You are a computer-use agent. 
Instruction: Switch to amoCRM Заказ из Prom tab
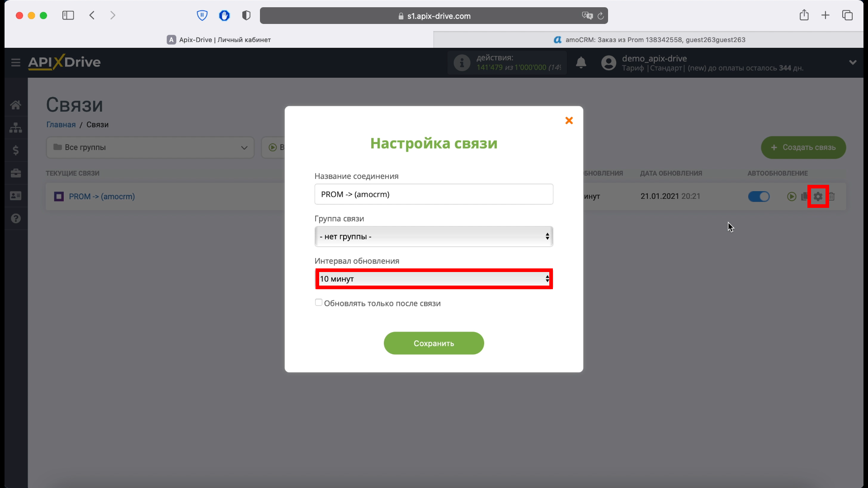[x=649, y=40]
